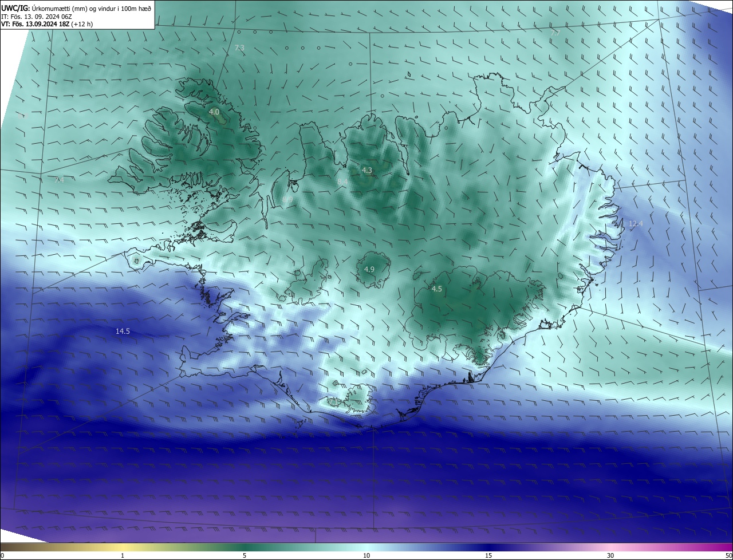Click the 7.4 value label in the west
The width and height of the screenshot is (733, 560).
tap(59, 180)
